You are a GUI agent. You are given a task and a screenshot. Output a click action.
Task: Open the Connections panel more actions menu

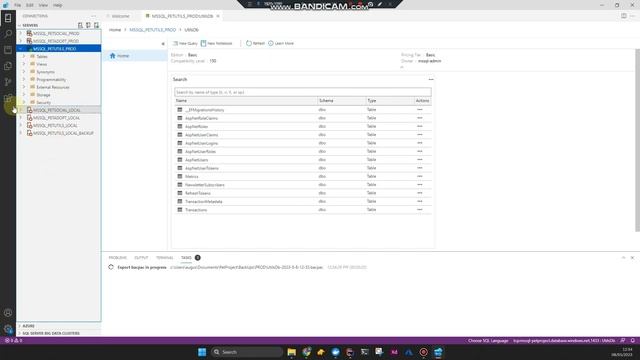click(x=93, y=16)
